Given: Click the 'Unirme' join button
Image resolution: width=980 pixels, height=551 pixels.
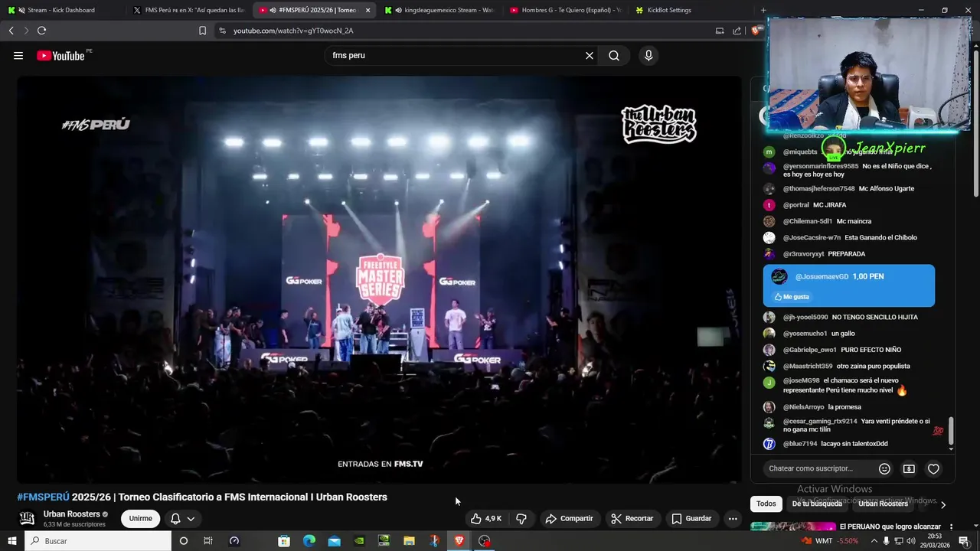Looking at the screenshot, I should click(140, 519).
